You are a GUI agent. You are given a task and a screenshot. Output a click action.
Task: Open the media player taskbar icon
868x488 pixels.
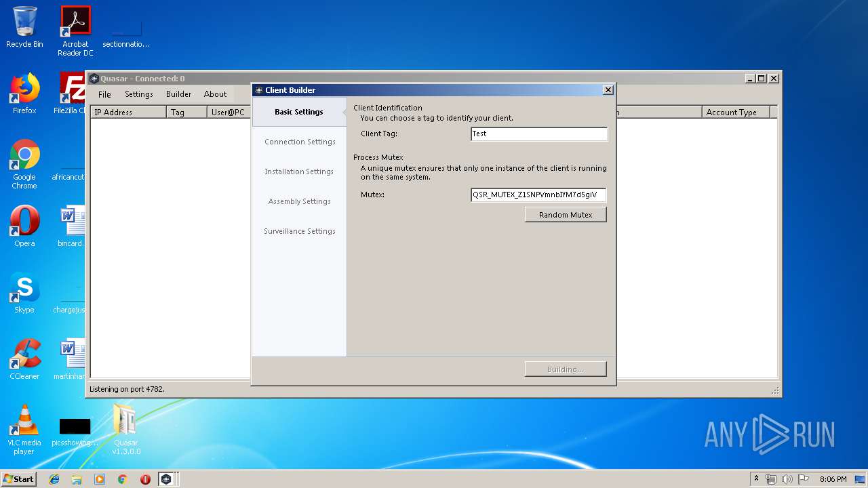(x=100, y=479)
